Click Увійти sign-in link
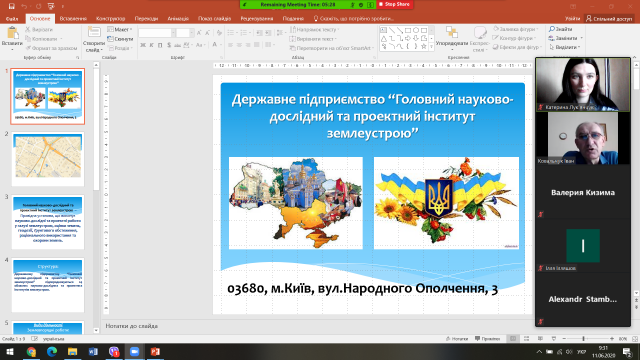 point(572,19)
